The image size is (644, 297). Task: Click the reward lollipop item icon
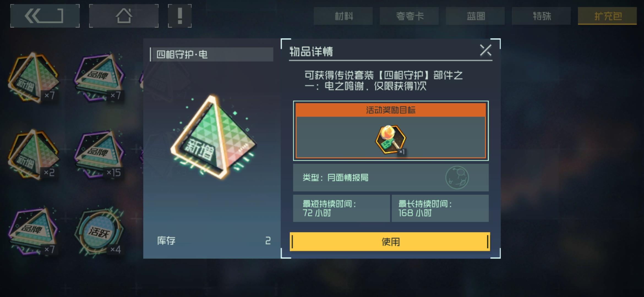pos(391,139)
